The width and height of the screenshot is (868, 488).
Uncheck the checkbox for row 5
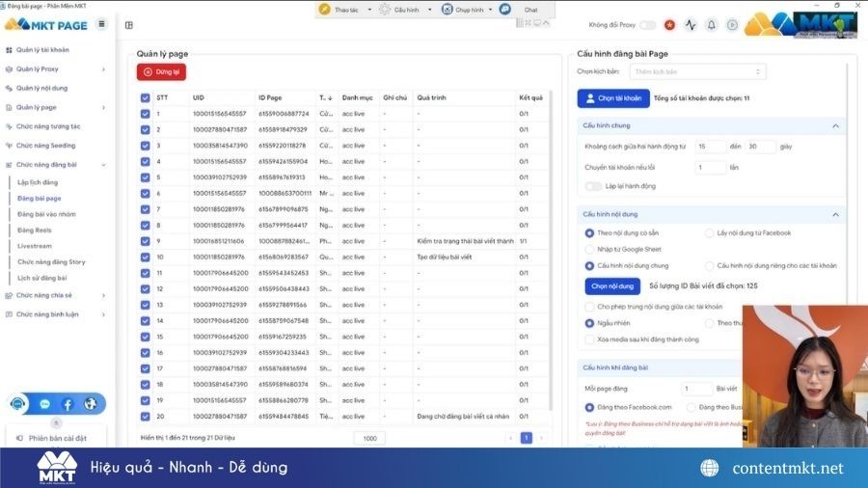tap(145, 177)
